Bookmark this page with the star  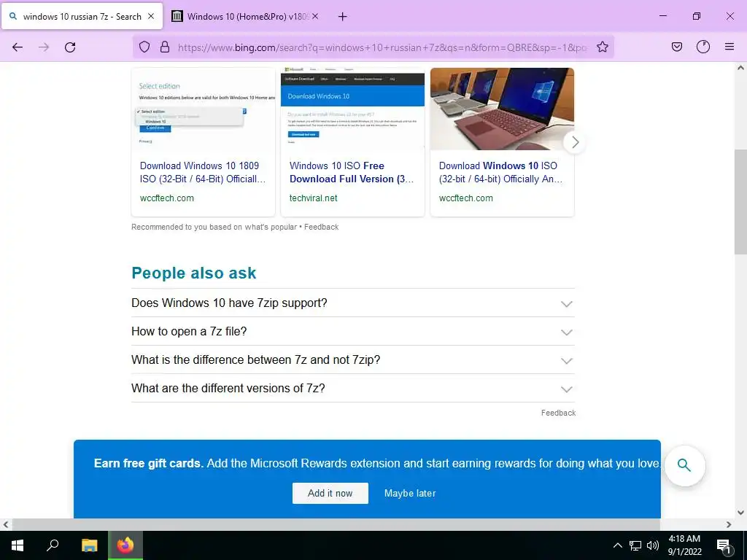[602, 47]
